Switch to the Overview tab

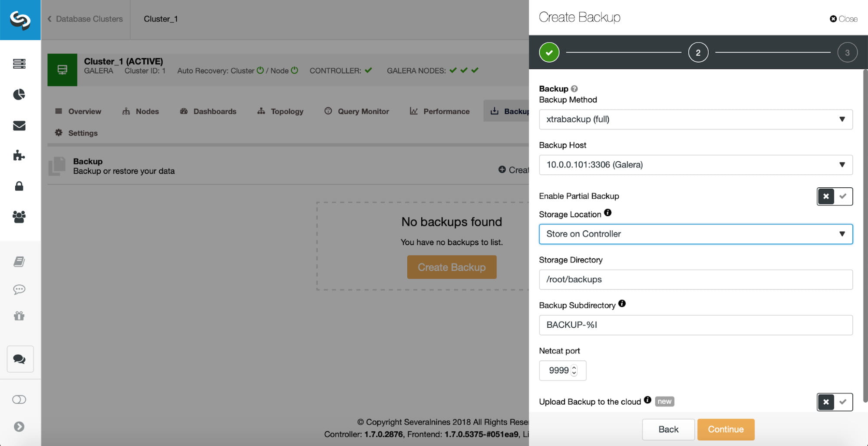point(78,111)
